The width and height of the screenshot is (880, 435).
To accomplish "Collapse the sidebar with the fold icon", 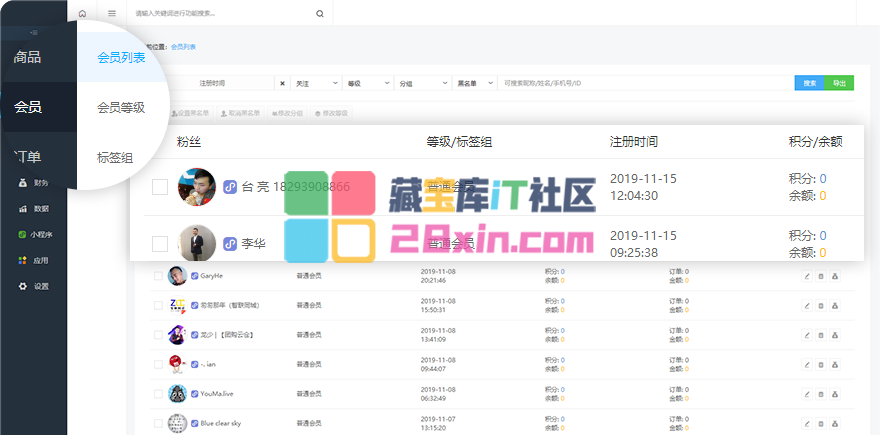I will [34, 33].
